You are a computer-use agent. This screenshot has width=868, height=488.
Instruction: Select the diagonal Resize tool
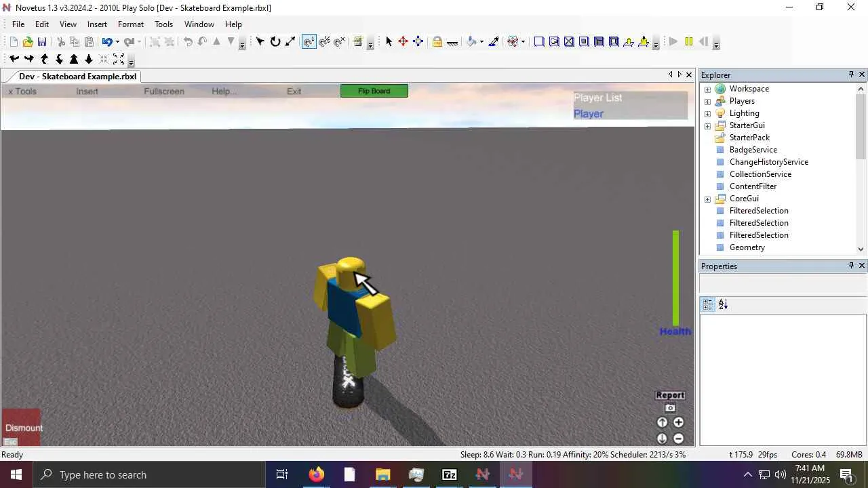(290, 42)
